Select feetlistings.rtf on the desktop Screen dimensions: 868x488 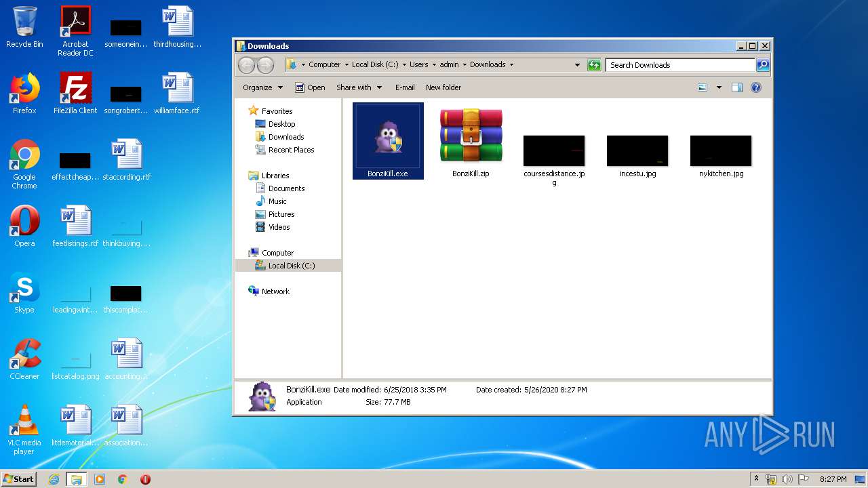point(75,226)
